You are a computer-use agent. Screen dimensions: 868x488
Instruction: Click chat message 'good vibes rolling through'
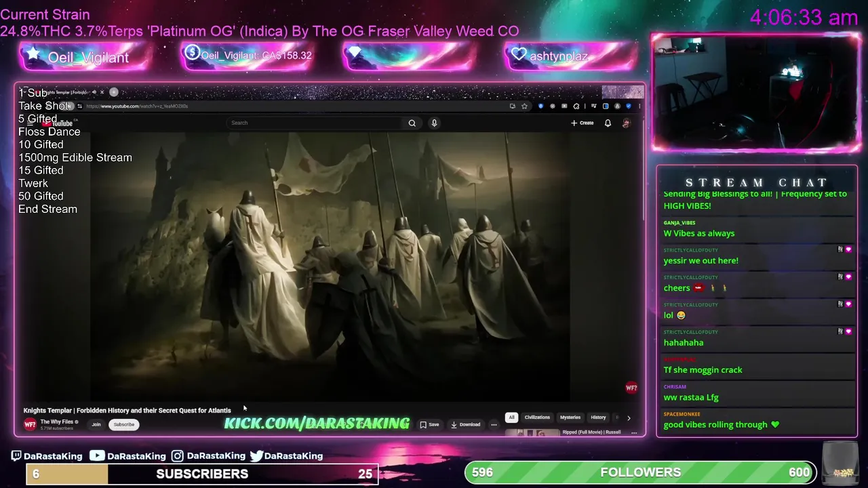click(722, 424)
